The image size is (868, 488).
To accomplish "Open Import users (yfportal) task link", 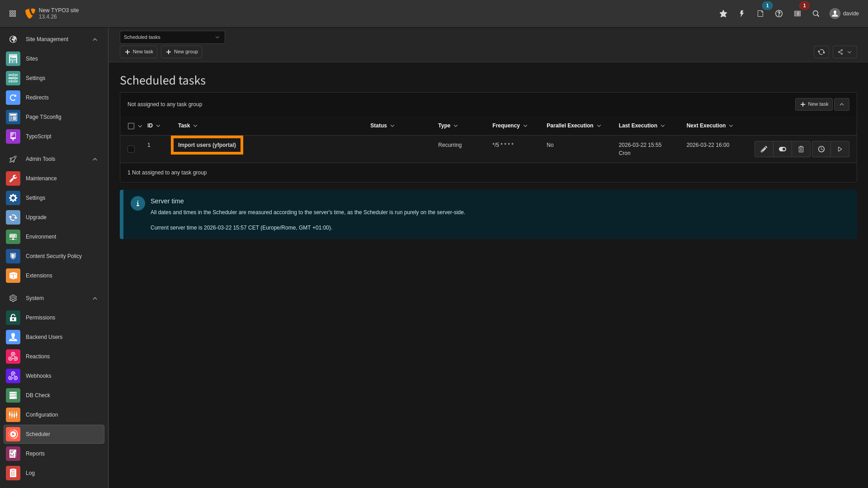I will [x=207, y=145].
